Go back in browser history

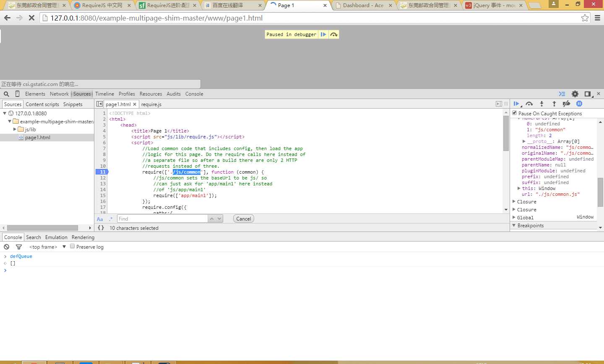pyautogui.click(x=7, y=18)
